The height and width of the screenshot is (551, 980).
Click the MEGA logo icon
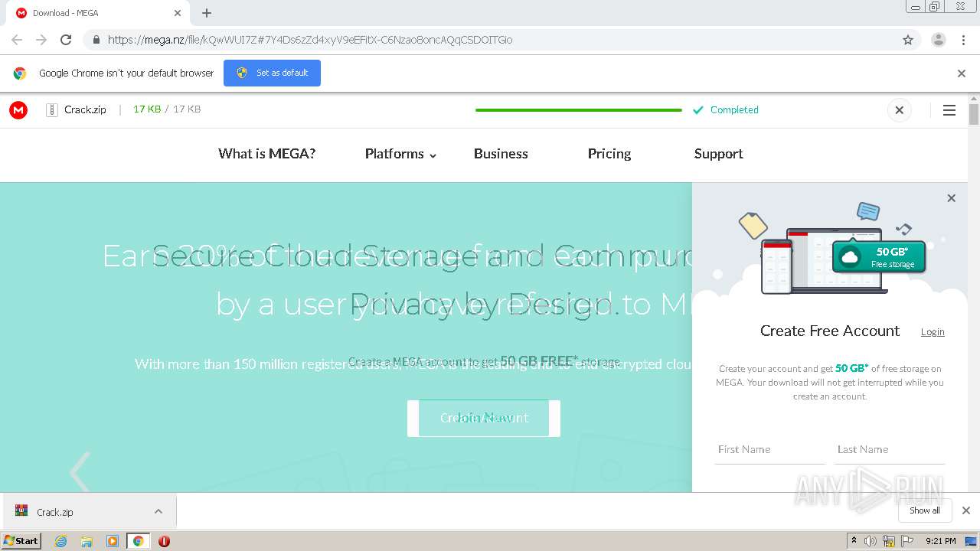[x=18, y=110]
